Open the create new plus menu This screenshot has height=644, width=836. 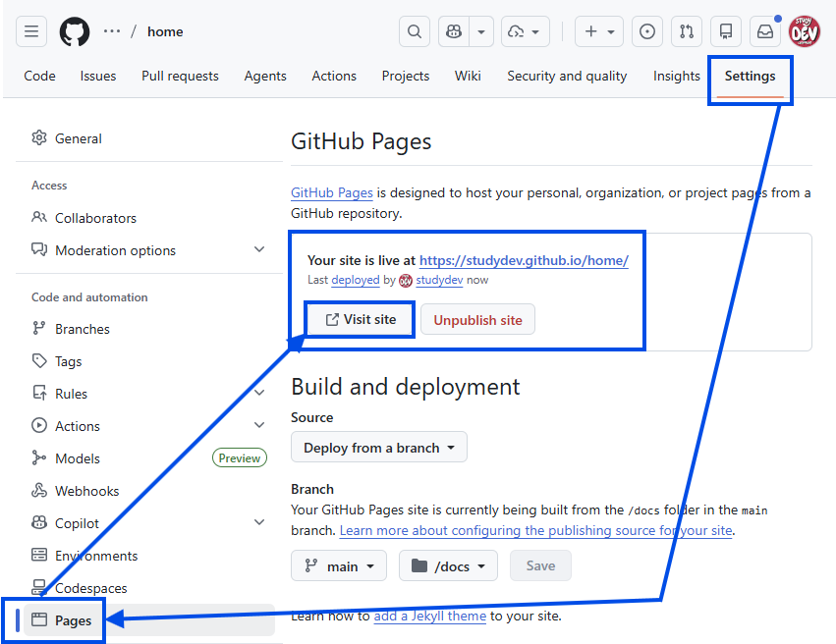pos(599,31)
